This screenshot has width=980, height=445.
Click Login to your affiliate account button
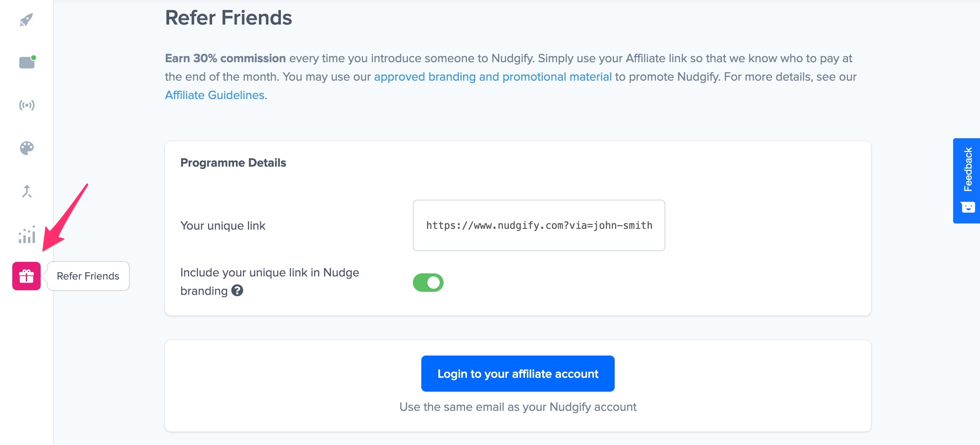(x=518, y=374)
